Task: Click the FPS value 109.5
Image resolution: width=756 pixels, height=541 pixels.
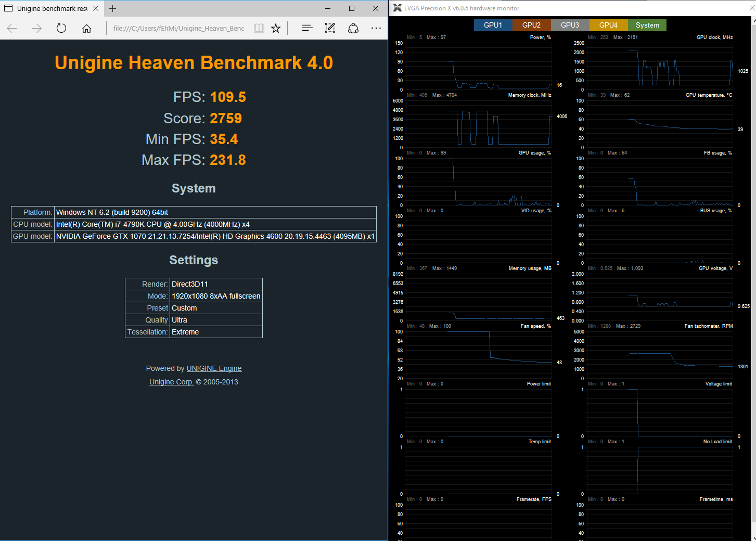Action: [228, 97]
